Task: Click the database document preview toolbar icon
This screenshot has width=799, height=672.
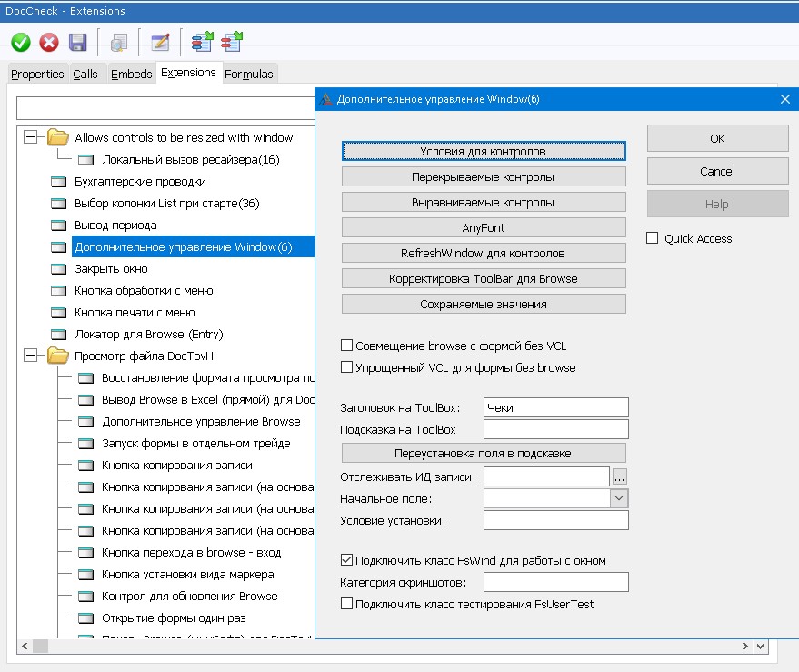Action: [x=119, y=42]
